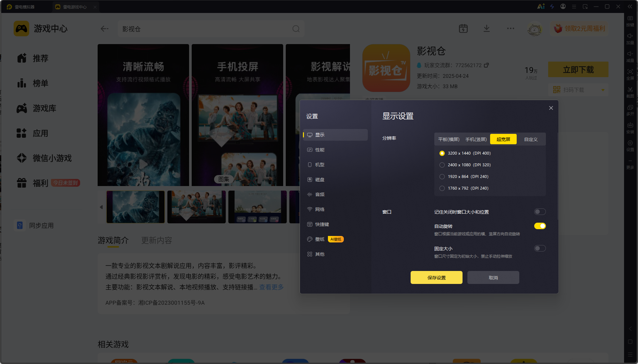Open the account icon in title bar

[x=563, y=6]
